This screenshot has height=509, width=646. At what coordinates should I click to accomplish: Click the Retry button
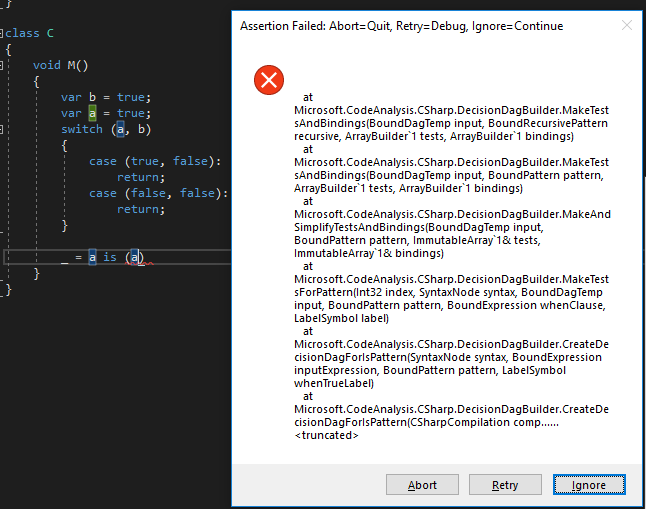pos(505,485)
